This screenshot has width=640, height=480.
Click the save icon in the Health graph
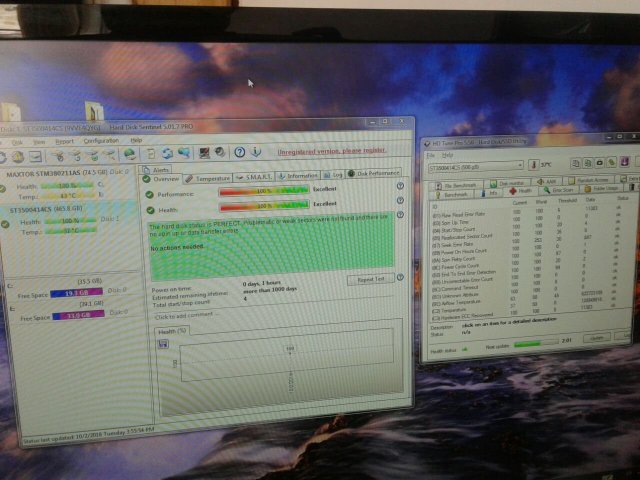tap(165, 343)
